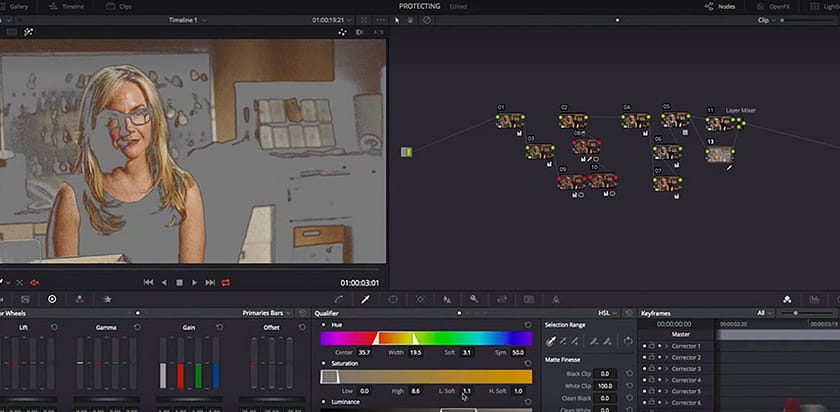Open the Tracker palette icon
Viewport: 840px width, 412px height.
pyautogui.click(x=420, y=299)
